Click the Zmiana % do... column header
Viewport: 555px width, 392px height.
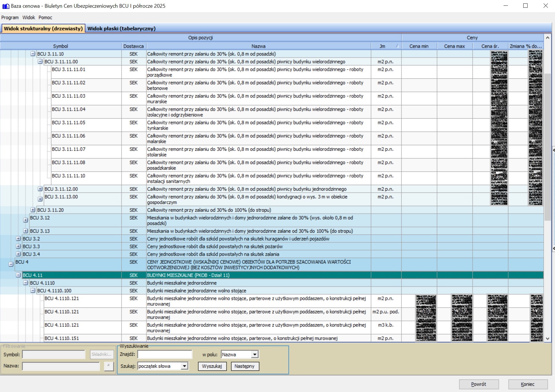click(x=526, y=46)
